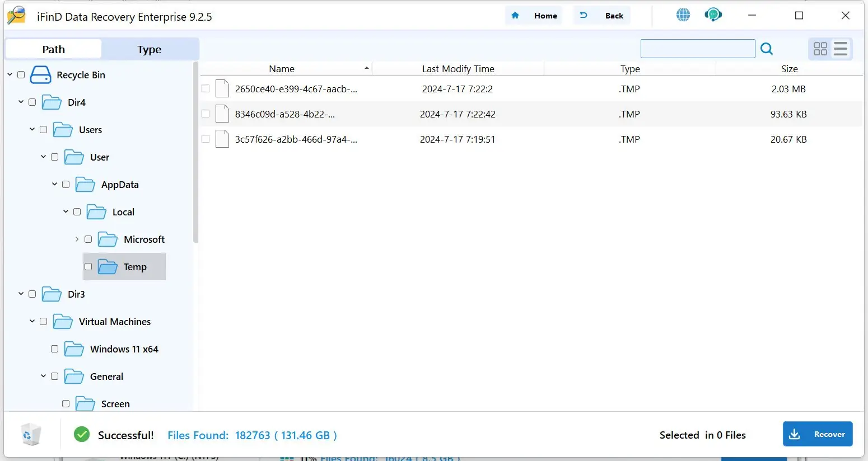The image size is (868, 461).
Task: Select the 2.03 MB size cell
Action: coord(788,89)
